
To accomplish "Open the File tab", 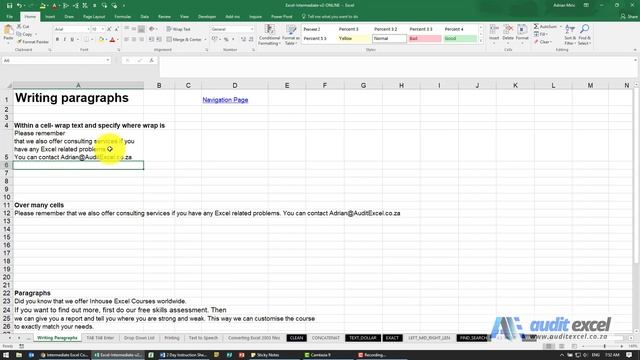I will [9, 17].
